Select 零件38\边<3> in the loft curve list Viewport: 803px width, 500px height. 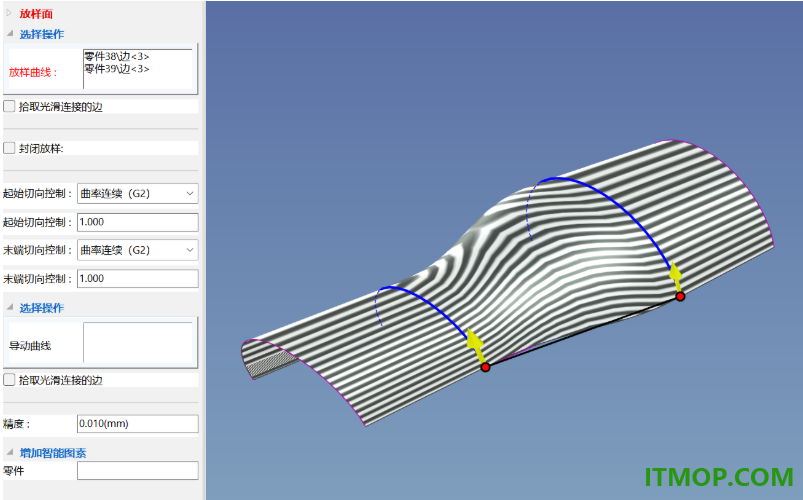(117, 56)
